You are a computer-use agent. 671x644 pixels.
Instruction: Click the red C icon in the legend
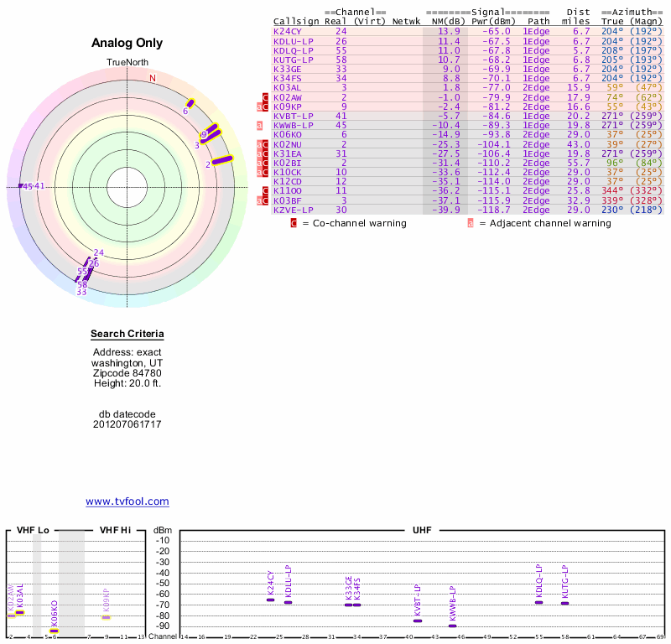(x=294, y=223)
